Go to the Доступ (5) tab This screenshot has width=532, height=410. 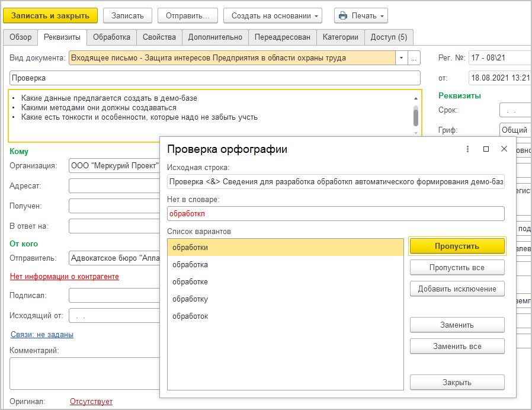pyautogui.click(x=389, y=37)
